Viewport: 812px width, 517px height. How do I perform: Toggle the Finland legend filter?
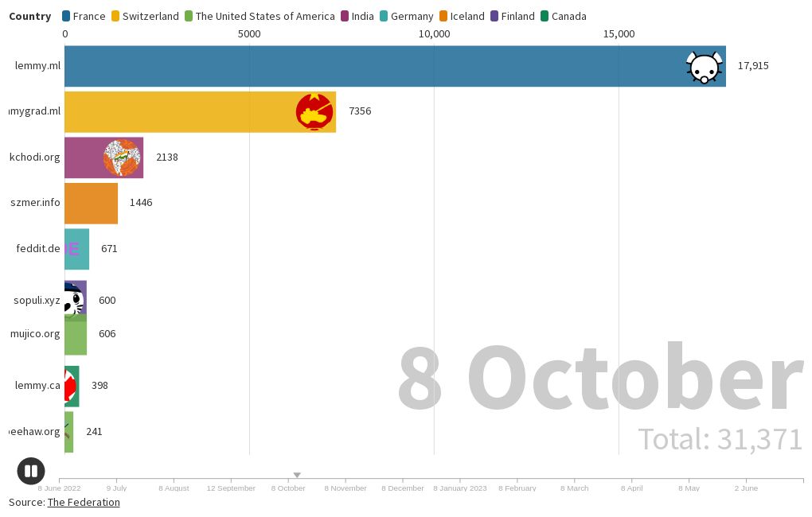[513, 16]
